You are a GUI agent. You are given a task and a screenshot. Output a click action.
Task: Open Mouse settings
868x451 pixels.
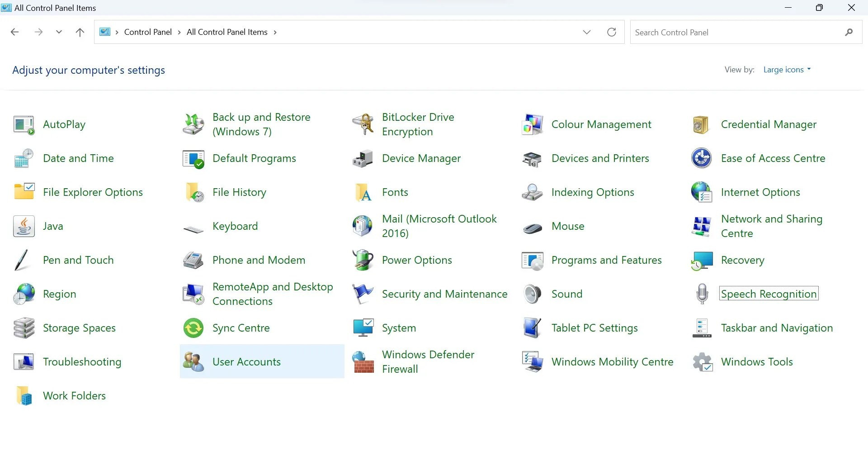[x=568, y=226]
